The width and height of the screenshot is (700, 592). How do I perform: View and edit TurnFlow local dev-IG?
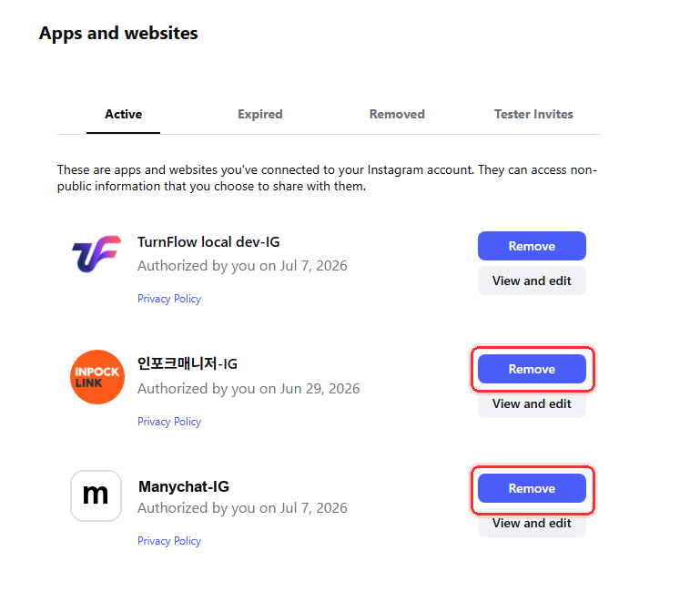[x=532, y=281]
